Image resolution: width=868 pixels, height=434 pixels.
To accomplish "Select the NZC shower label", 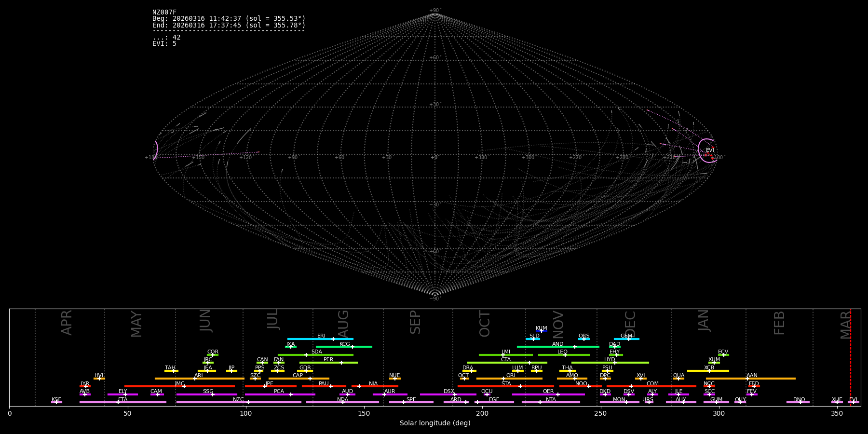I will coord(239,400).
